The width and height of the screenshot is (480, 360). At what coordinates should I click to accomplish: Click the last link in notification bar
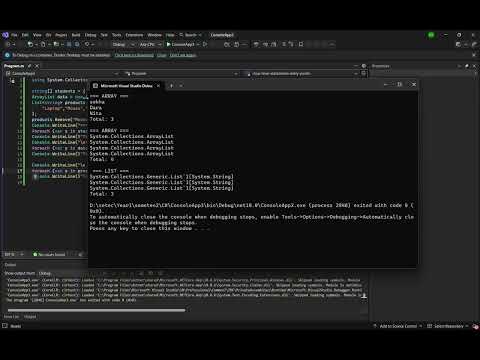click(183, 55)
